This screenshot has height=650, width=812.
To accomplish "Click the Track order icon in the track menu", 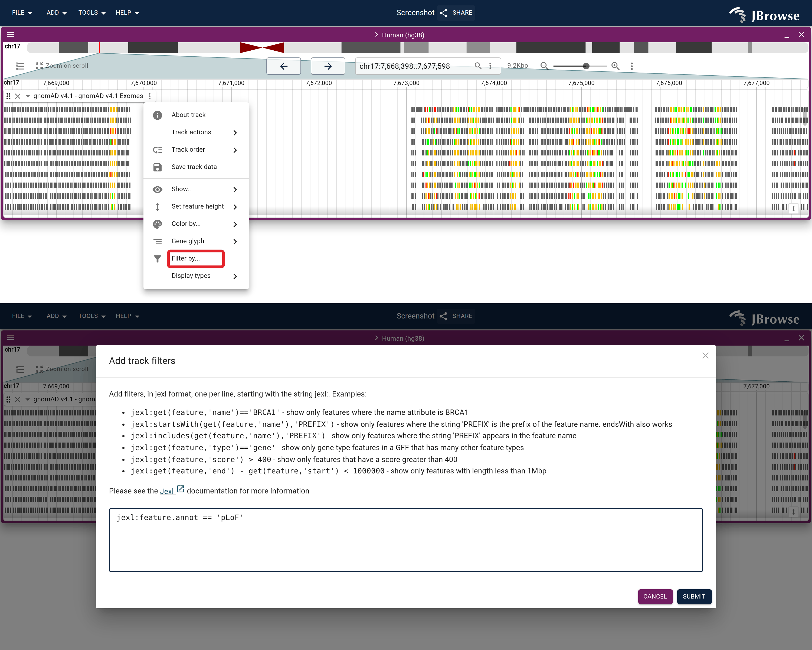I will [158, 149].
